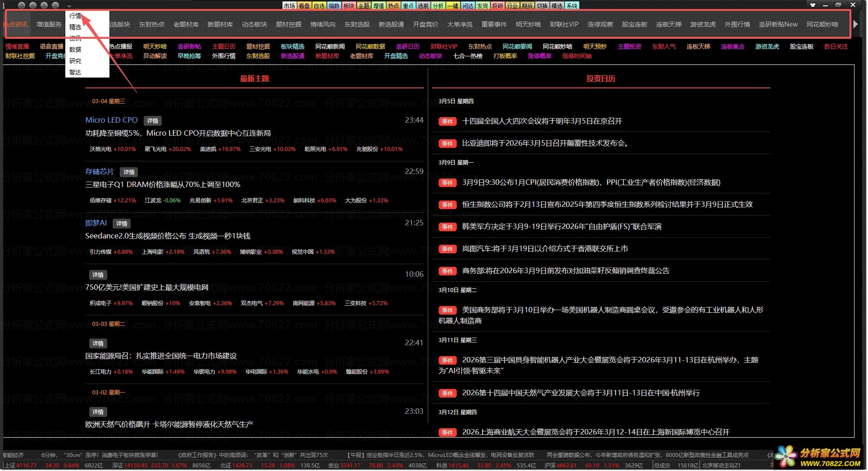This screenshot has width=868, height=471.
Task: Click the 沃格光电 stock in Micro LED list
Action: tap(100, 149)
